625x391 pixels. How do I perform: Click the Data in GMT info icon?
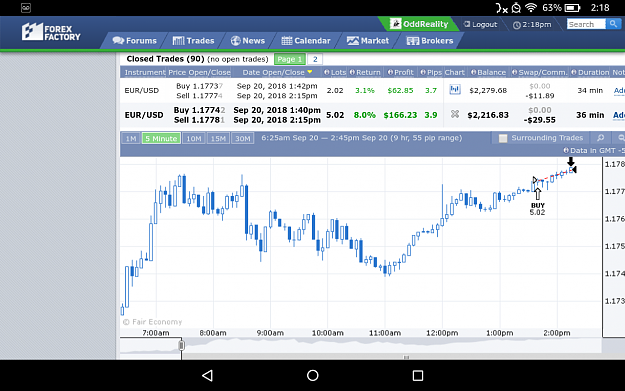point(566,150)
